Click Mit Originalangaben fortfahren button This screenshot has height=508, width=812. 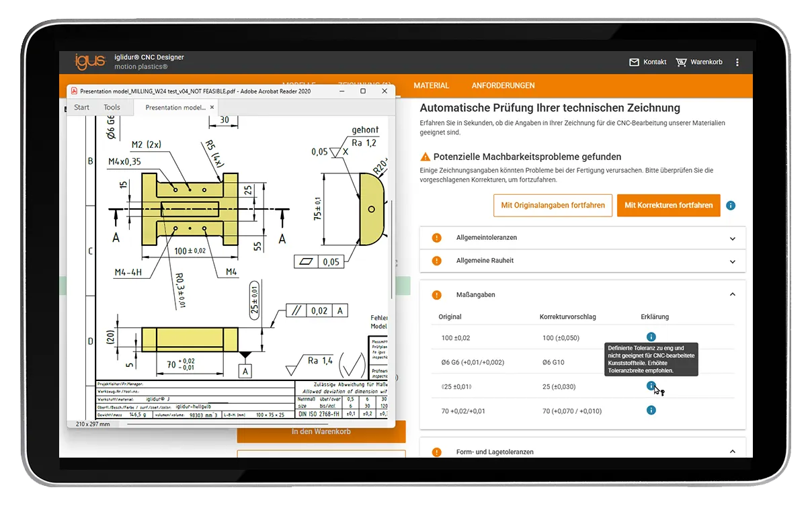click(551, 206)
